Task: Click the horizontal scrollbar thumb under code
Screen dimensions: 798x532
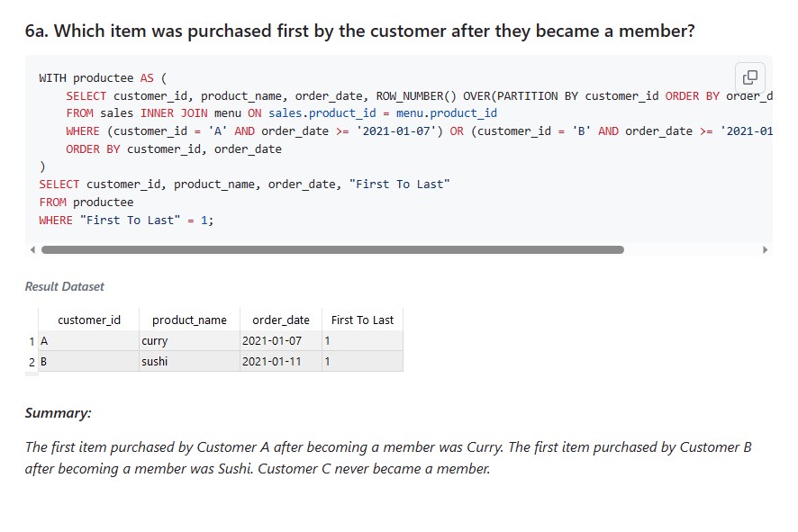Action: click(x=332, y=249)
